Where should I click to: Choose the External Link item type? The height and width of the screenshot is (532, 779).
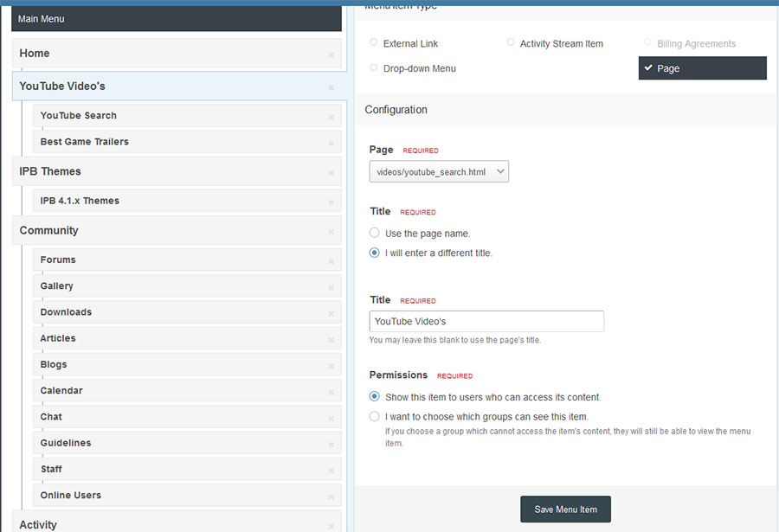(374, 42)
